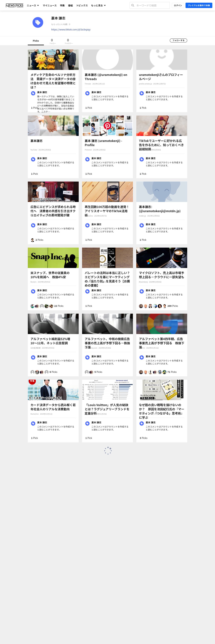Open the TikTok profile URL link

[x=71, y=29]
